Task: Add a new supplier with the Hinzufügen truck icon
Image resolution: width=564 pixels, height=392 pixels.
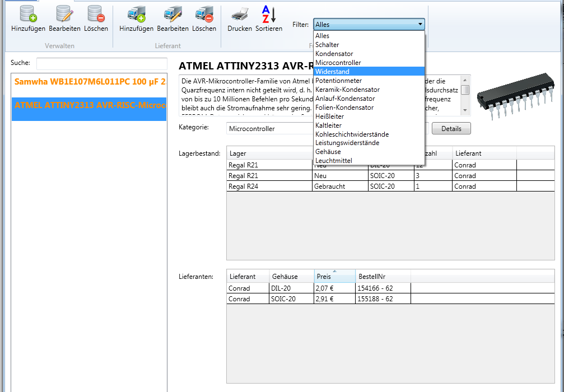Action: point(136,15)
